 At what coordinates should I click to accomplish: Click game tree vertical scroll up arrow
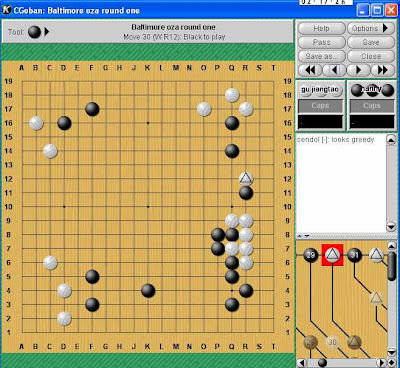[392, 246]
